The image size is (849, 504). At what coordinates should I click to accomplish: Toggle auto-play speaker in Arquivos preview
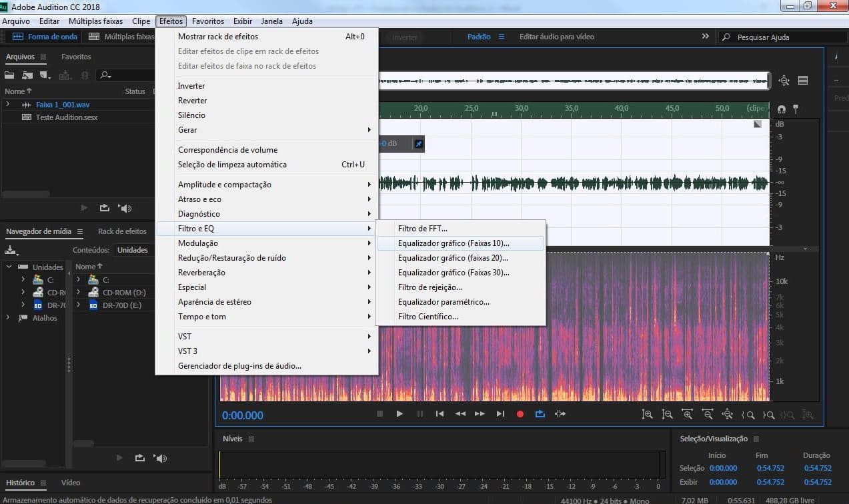point(125,208)
